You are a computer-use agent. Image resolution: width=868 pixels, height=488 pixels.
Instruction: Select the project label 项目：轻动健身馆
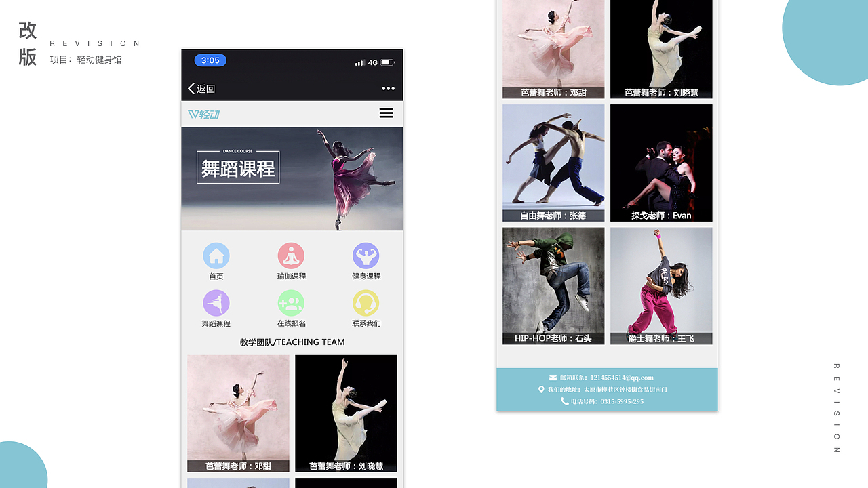pyautogui.click(x=86, y=60)
